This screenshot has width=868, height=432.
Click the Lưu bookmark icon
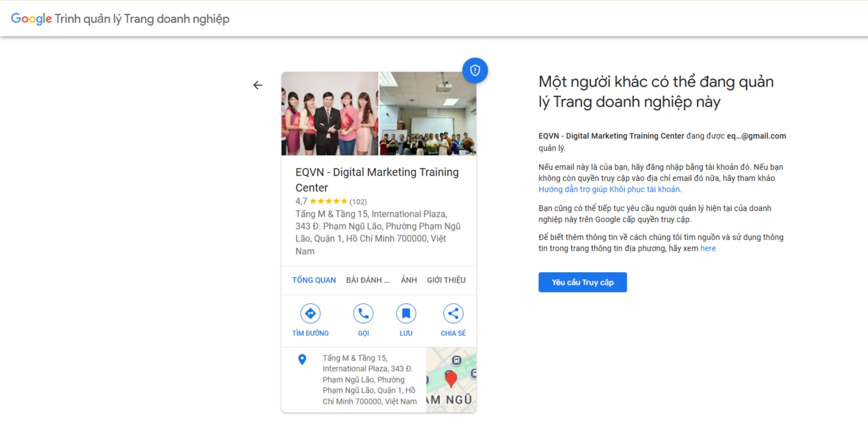[406, 313]
